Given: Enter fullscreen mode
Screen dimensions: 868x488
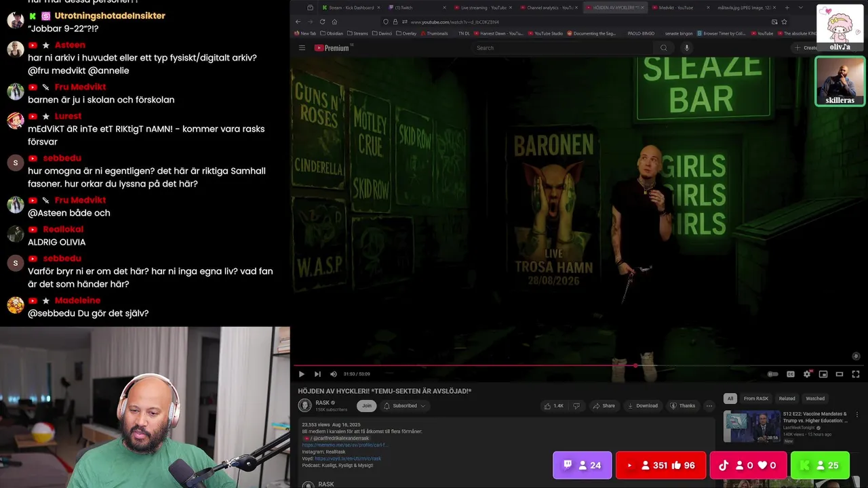Looking at the screenshot, I should click(x=856, y=374).
